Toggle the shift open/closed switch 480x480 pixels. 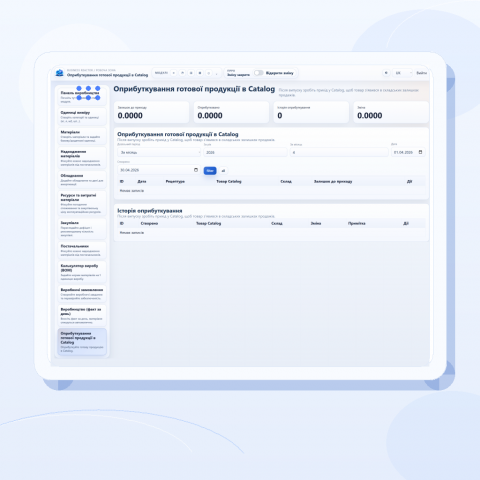tap(258, 73)
